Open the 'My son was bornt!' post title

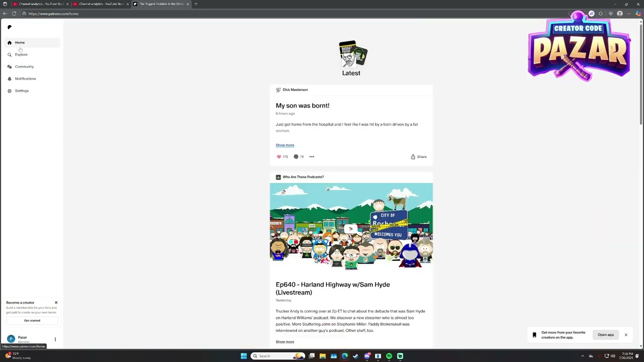pos(302,106)
